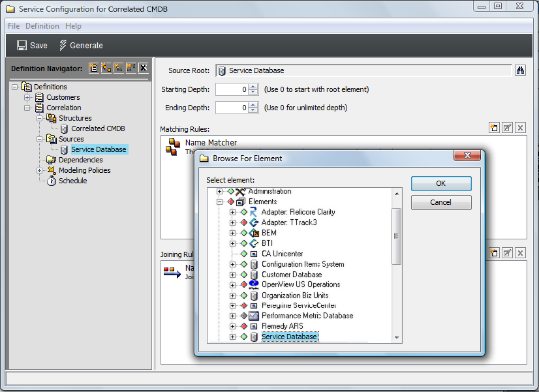
Task: Expand Adapter: TTrack3 node
Action: point(232,222)
